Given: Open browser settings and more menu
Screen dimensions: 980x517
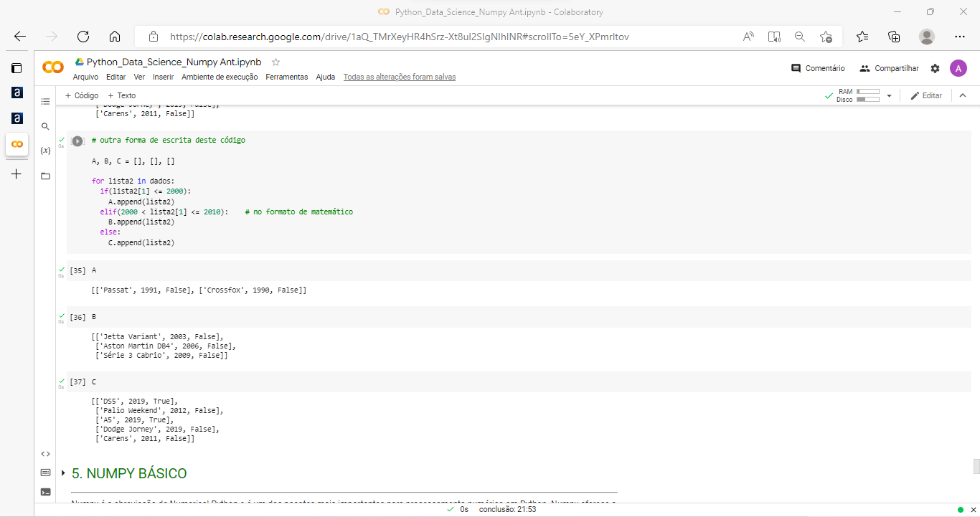Looking at the screenshot, I should [960, 37].
